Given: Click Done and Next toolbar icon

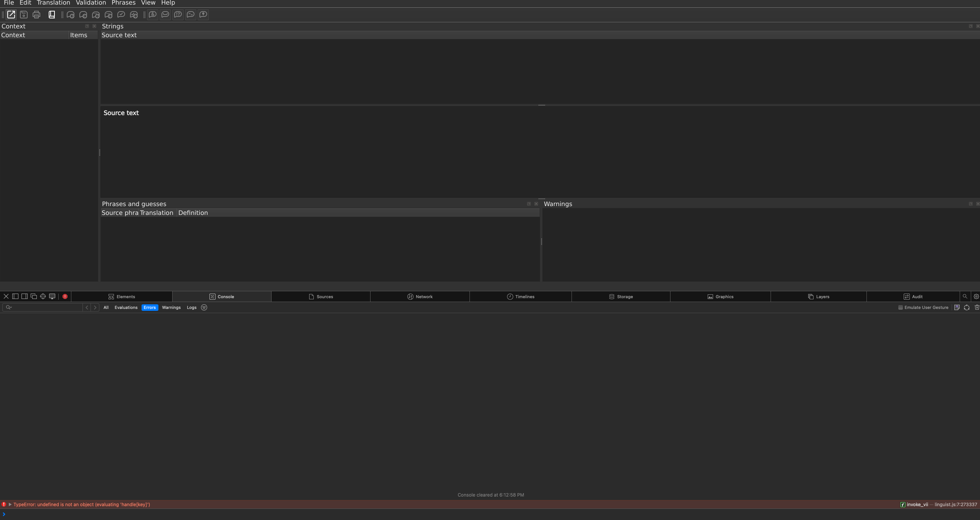Looking at the screenshot, I should (x=134, y=15).
